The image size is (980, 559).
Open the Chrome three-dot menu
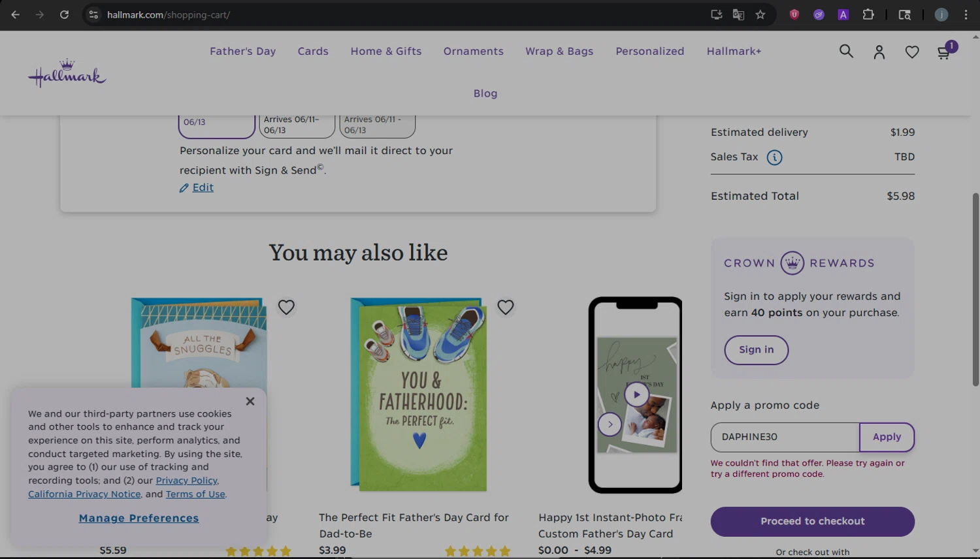966,14
